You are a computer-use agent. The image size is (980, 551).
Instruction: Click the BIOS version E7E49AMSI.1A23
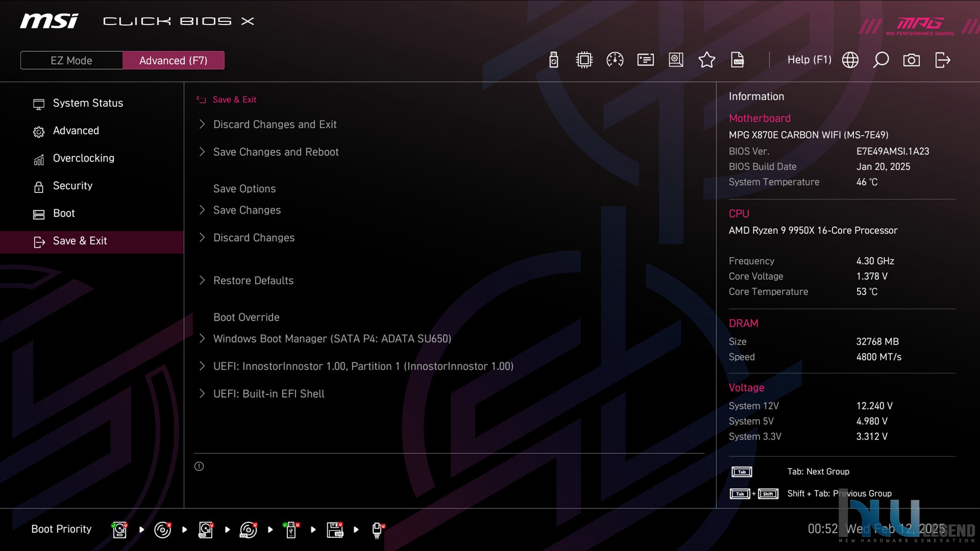pos(892,151)
